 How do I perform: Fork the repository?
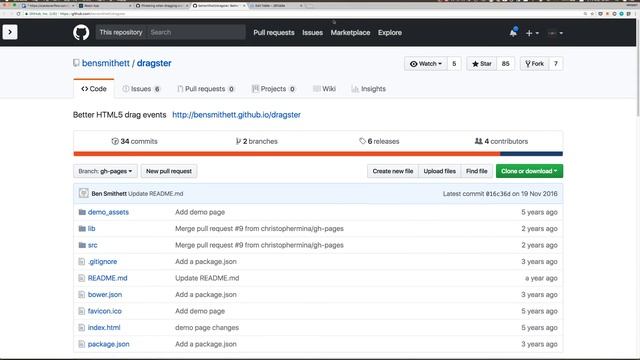pyautogui.click(x=534, y=64)
